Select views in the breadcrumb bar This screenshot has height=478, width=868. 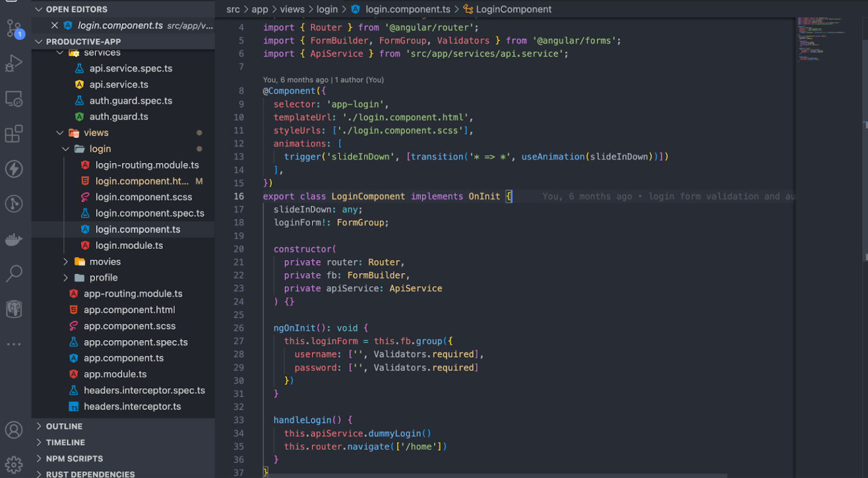point(292,9)
